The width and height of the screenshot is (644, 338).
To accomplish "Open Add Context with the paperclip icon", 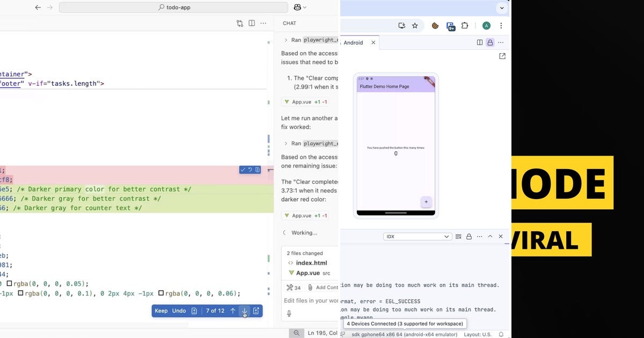I will [x=310, y=288].
